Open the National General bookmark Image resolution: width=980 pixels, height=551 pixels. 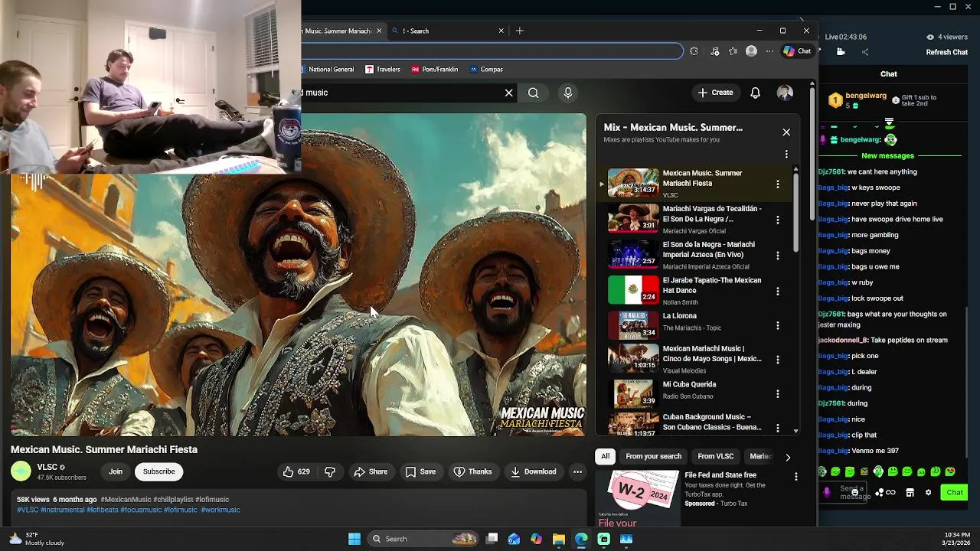pyautogui.click(x=327, y=69)
